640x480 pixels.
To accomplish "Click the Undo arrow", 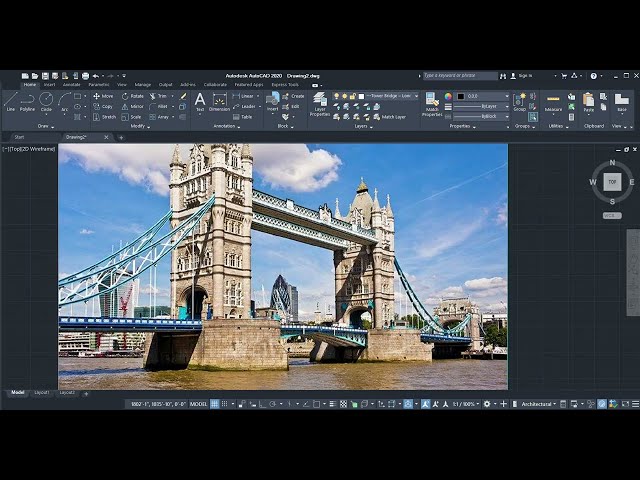I will [96, 76].
